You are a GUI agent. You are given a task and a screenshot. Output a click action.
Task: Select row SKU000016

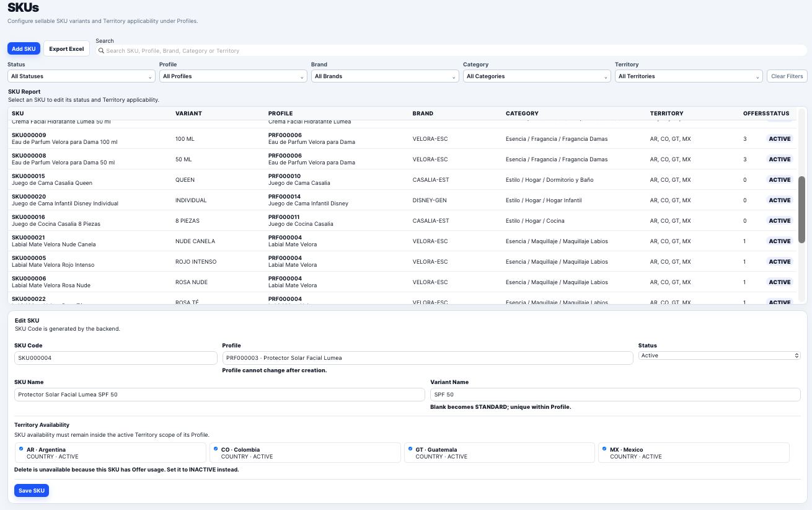click(x=402, y=220)
